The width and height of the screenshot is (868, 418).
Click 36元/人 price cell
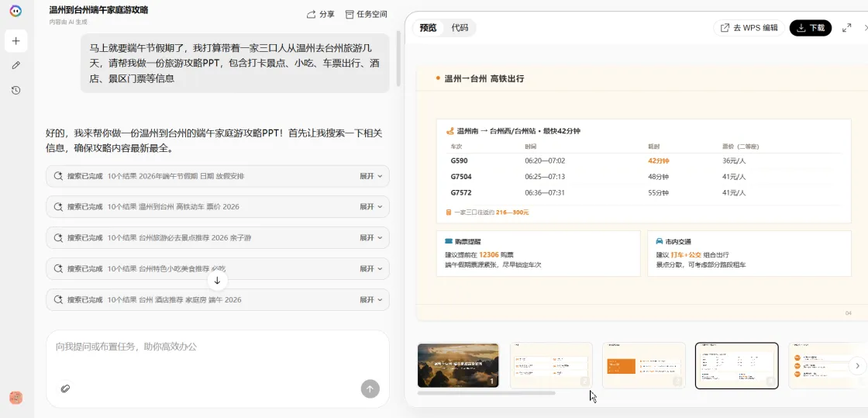[x=734, y=161]
